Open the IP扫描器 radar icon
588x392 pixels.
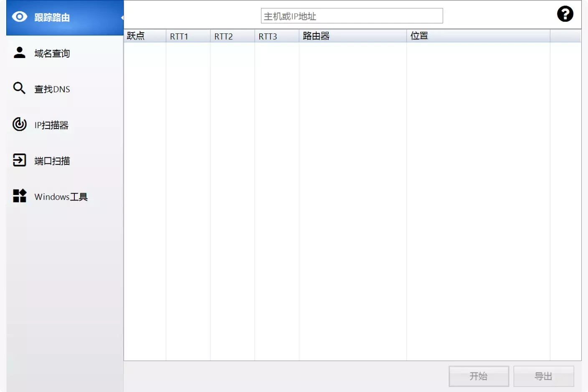(x=19, y=124)
